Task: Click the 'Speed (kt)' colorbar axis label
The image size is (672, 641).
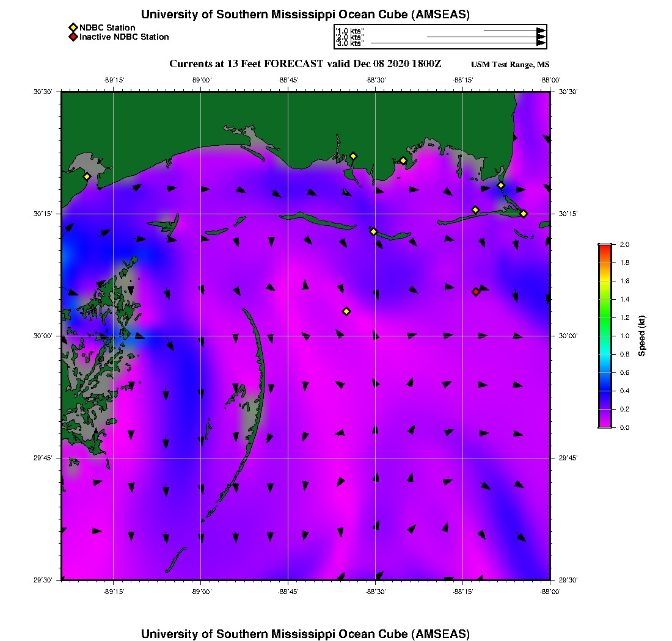Action: click(641, 336)
